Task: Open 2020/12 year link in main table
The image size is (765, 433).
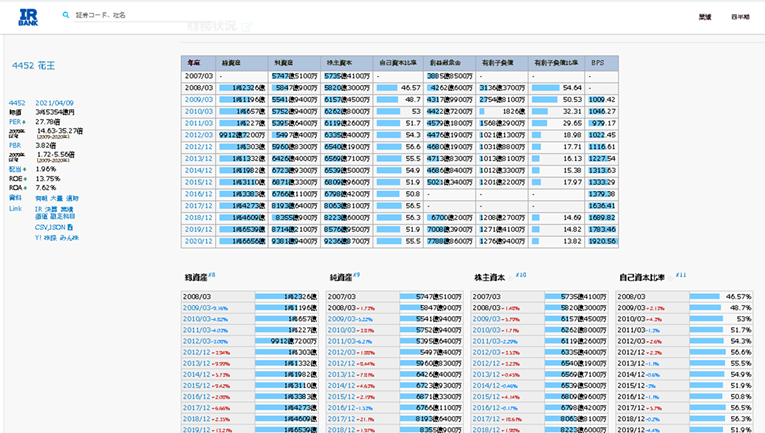Action: [x=199, y=241]
